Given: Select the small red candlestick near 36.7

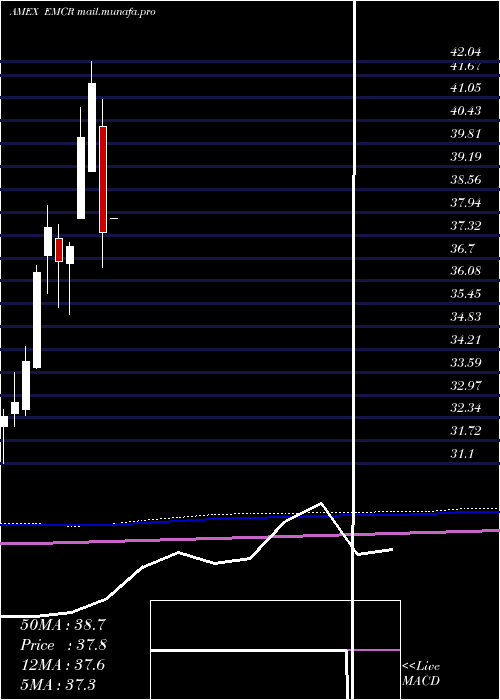Looking at the screenshot, I should click(58, 250).
